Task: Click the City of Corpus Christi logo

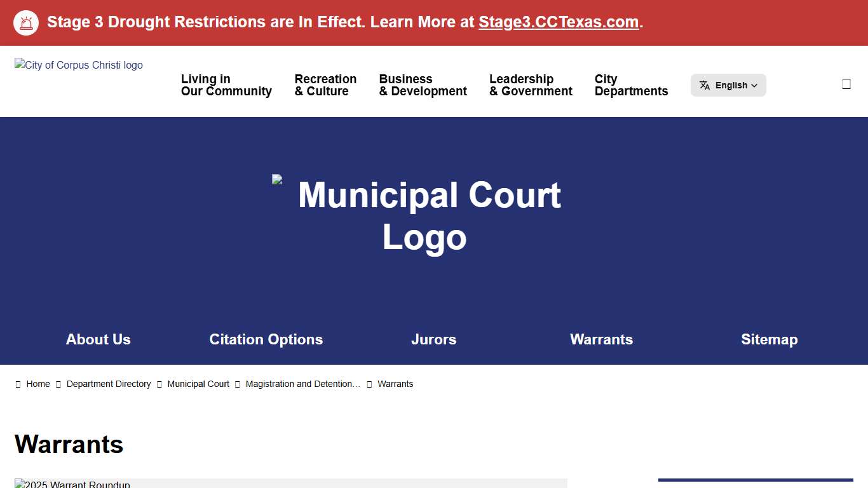Action: pyautogui.click(x=78, y=65)
